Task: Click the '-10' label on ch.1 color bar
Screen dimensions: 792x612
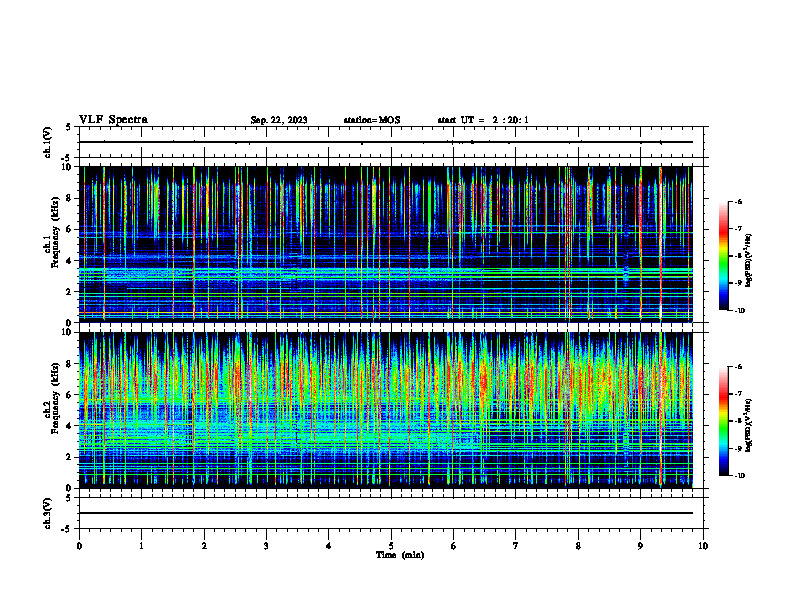Action: 739,310
